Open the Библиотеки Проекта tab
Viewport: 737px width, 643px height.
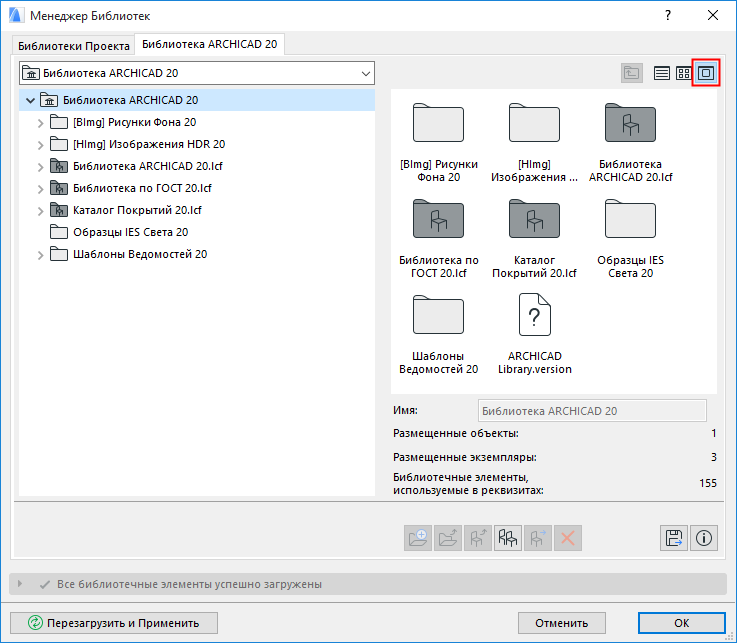73,46
